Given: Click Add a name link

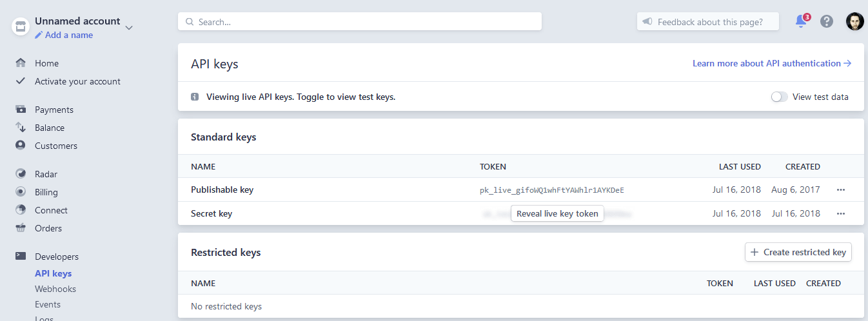Looking at the screenshot, I should (68, 35).
